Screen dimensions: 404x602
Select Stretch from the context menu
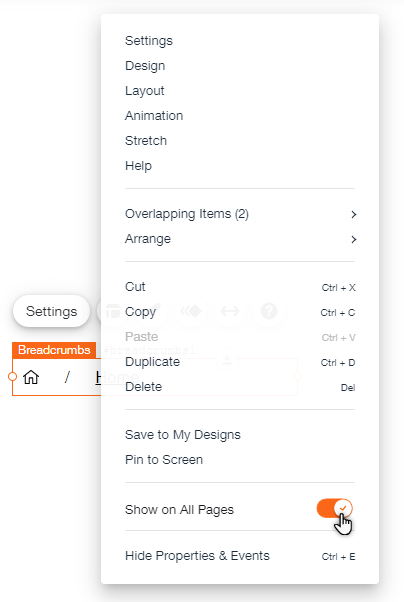146,141
